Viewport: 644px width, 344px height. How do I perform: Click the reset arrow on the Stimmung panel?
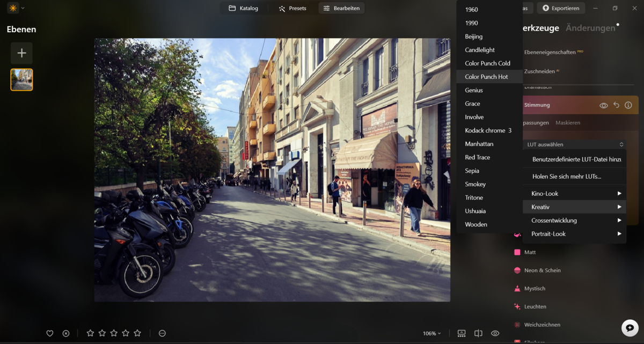616,105
